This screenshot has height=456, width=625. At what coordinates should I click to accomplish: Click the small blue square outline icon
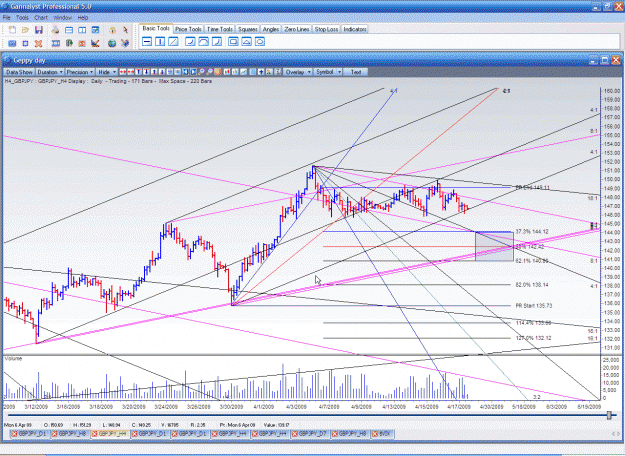click(x=26, y=43)
